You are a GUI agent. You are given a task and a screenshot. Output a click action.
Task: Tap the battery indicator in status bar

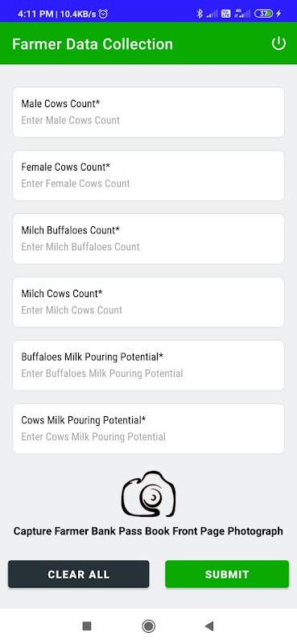tap(264, 14)
